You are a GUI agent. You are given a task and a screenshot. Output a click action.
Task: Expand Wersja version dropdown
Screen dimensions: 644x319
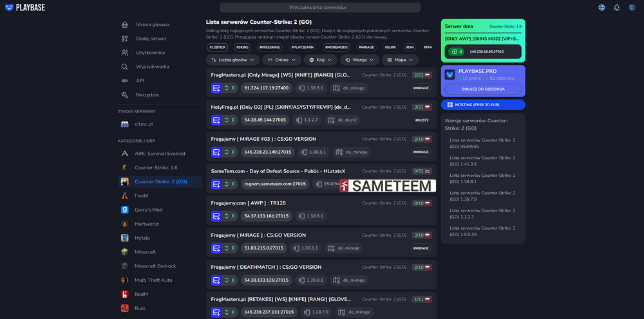pyautogui.click(x=359, y=60)
